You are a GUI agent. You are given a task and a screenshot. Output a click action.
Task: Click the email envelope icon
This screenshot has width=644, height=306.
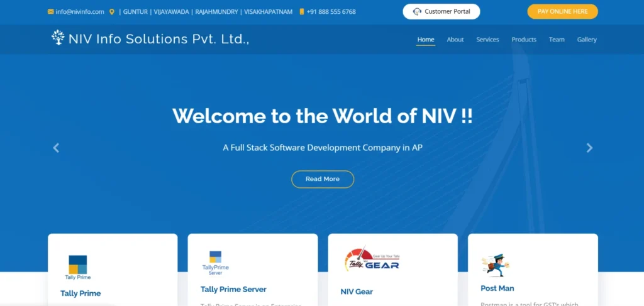click(50, 11)
